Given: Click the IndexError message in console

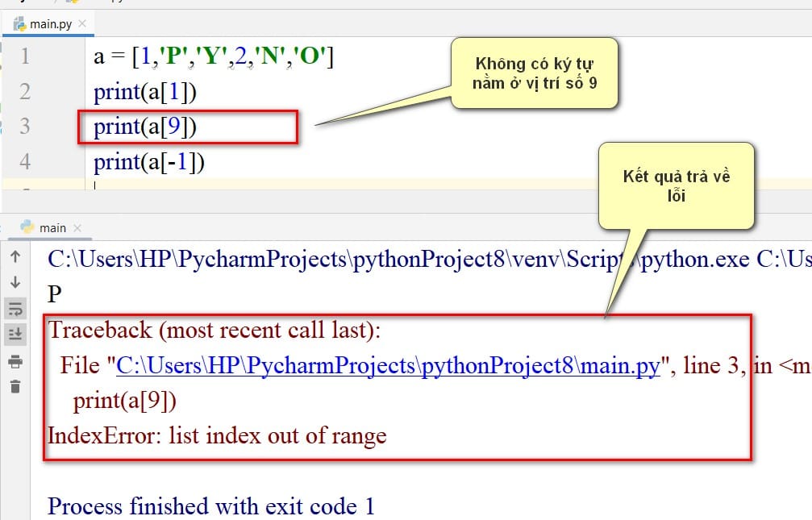Looking at the screenshot, I should pyautogui.click(x=217, y=435).
